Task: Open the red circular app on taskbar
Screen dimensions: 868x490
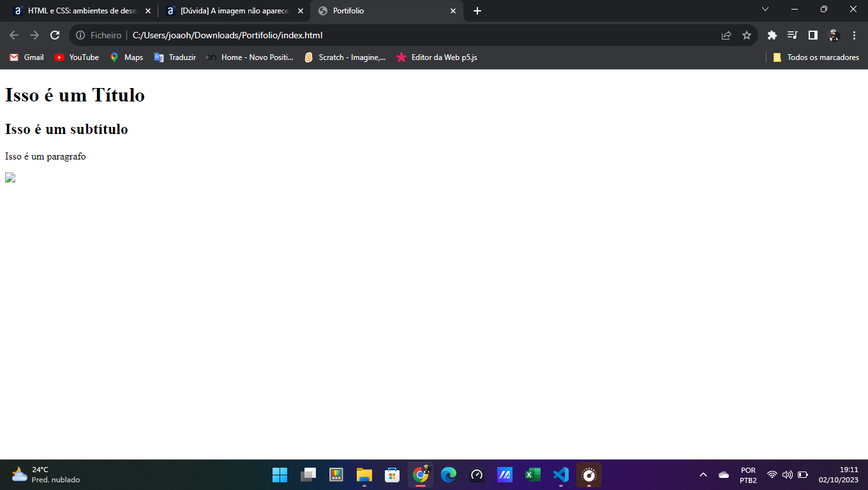Action: 589,475
